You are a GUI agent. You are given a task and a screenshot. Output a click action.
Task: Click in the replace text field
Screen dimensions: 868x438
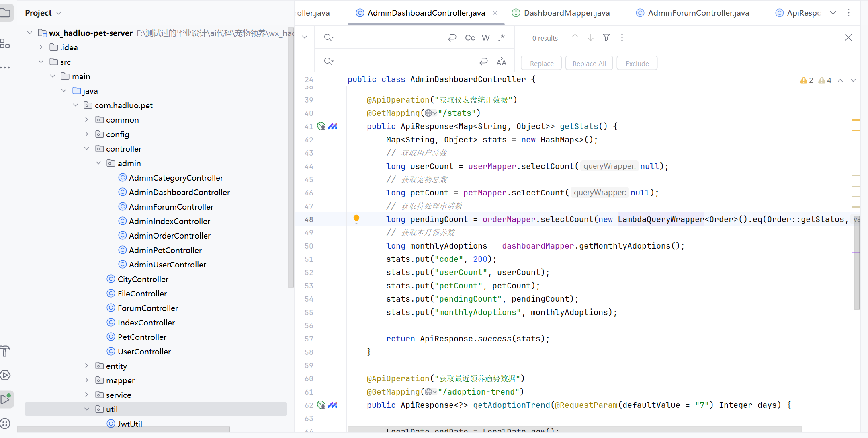tap(406, 61)
